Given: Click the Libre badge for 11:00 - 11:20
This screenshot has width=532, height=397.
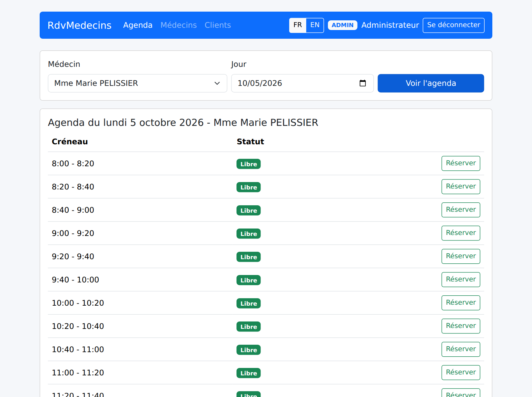Looking at the screenshot, I should [x=249, y=373].
